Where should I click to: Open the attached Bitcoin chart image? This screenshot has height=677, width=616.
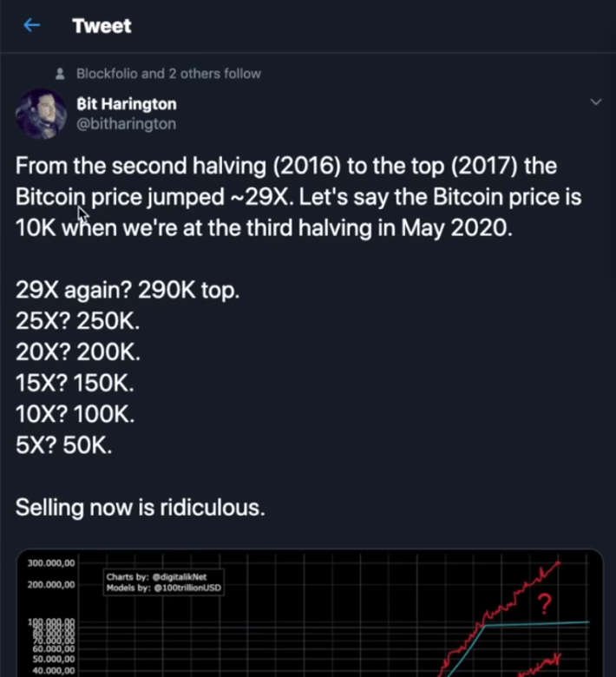310,613
